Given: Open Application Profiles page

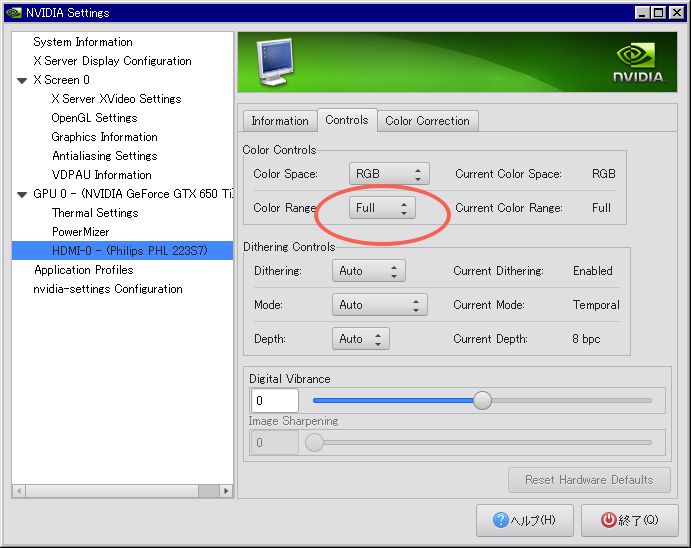Looking at the screenshot, I should click(x=84, y=270).
